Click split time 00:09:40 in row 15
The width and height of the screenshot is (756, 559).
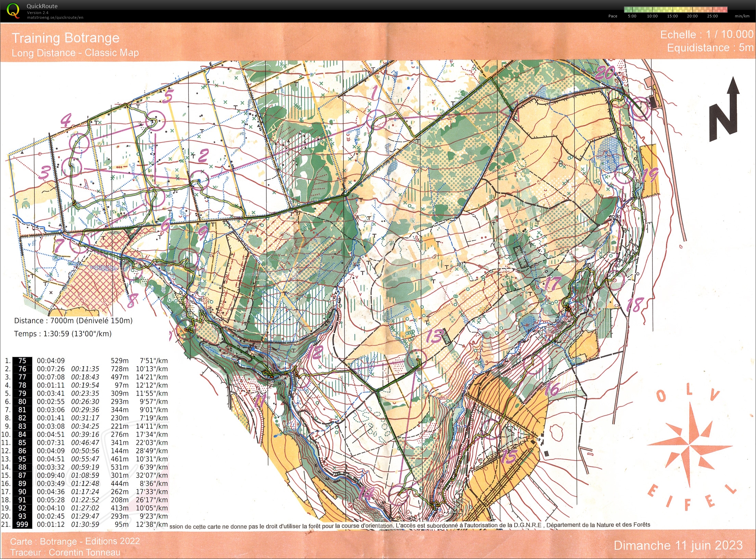tap(51, 476)
